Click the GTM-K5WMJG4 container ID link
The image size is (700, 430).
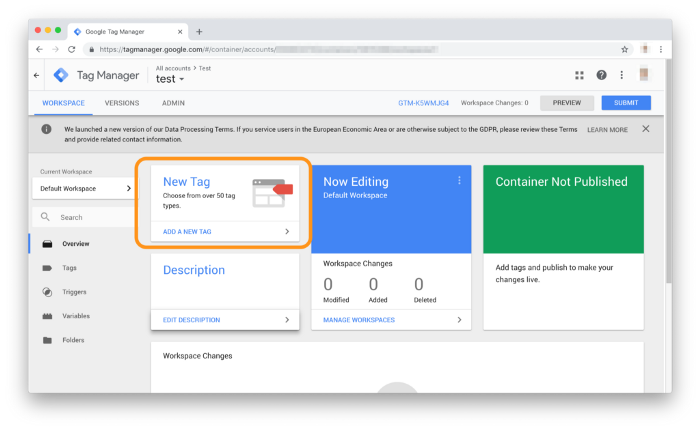(423, 103)
